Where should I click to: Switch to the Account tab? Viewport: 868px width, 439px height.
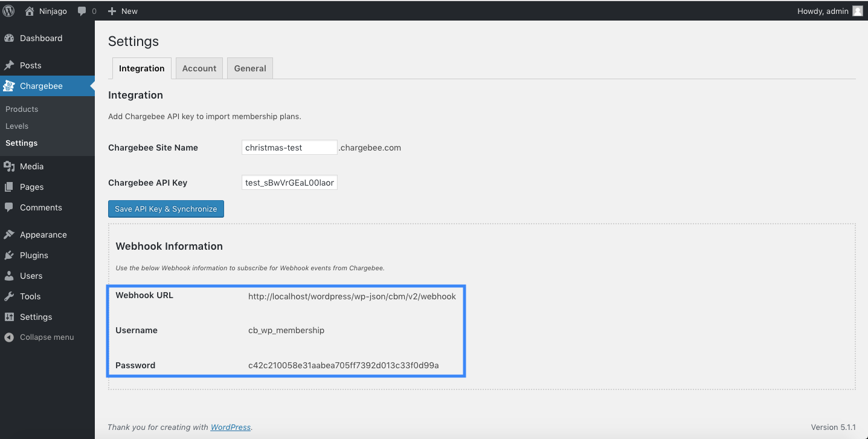pos(199,68)
